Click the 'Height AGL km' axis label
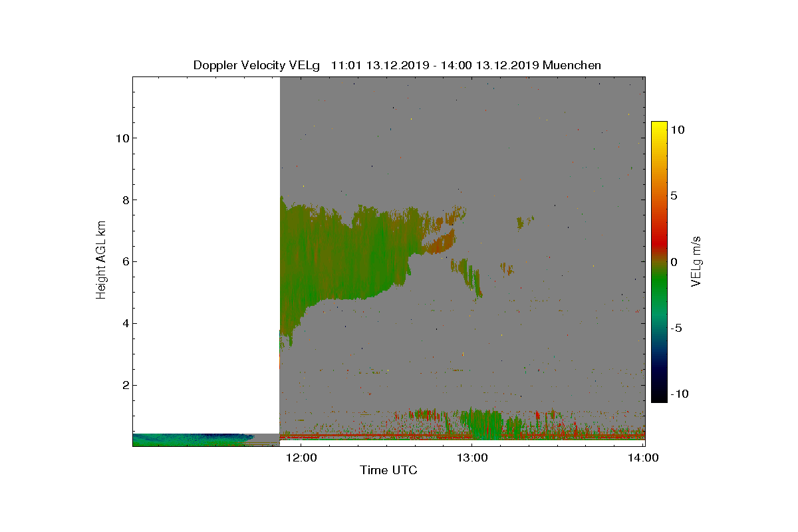798x532 pixels. click(101, 261)
